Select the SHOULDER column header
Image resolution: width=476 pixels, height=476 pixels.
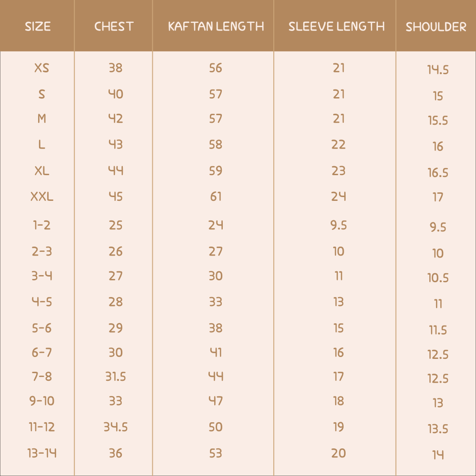click(x=436, y=27)
